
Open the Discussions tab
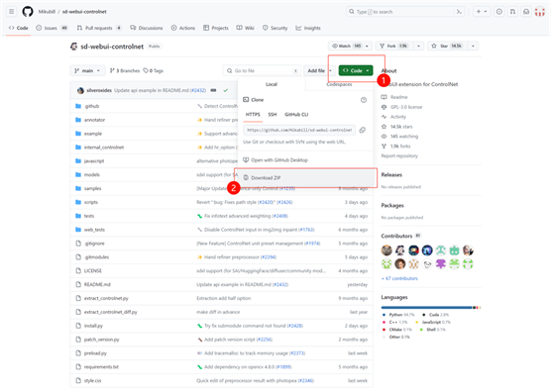(147, 28)
